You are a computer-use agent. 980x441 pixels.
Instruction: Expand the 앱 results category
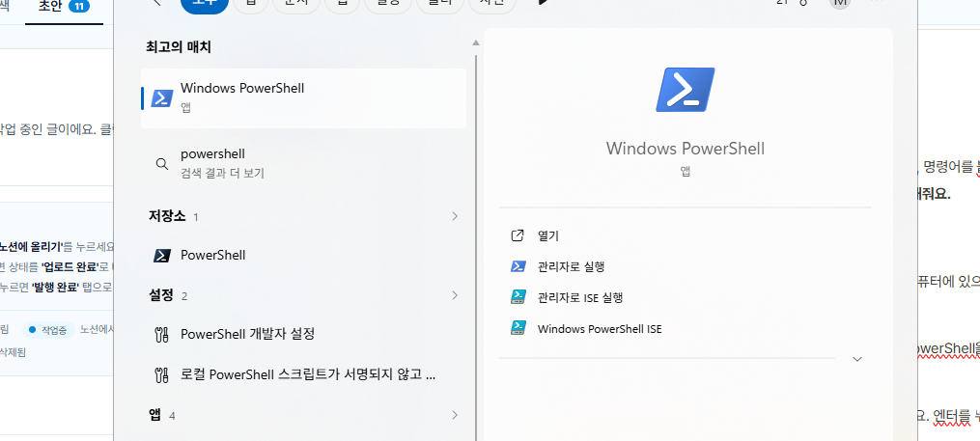(455, 415)
